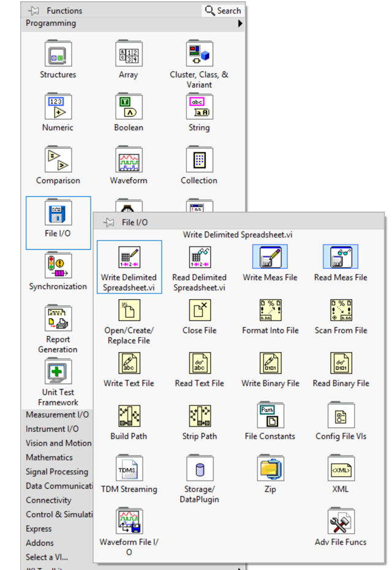Screen dimensions: 392x570
Task: Click the Write Meas File express VI
Action: [x=270, y=258]
